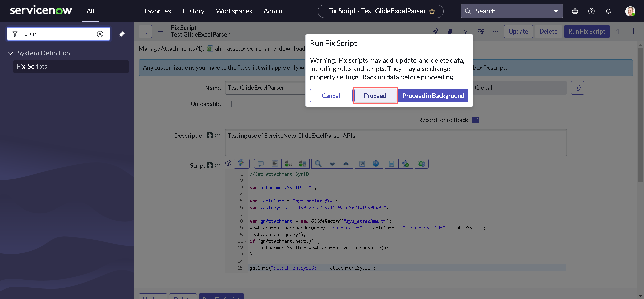The height and width of the screenshot is (299, 644).
Task: Click find next down-chevron icon
Action: [332, 164]
